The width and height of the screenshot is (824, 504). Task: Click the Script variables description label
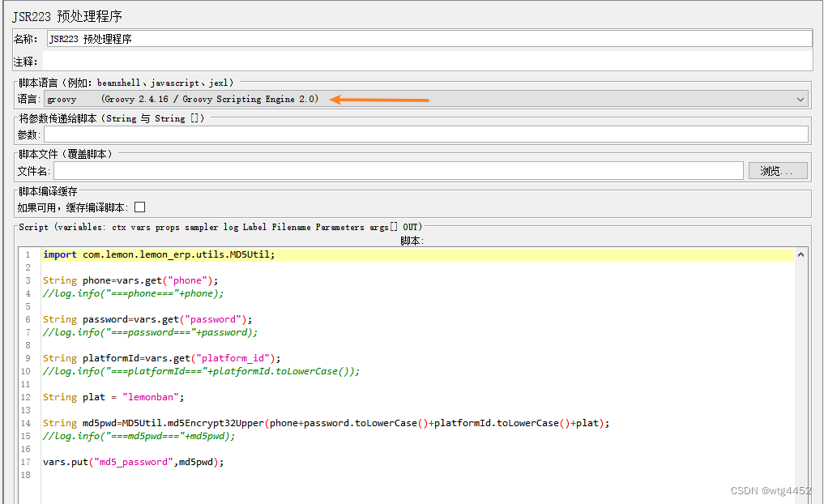click(220, 227)
